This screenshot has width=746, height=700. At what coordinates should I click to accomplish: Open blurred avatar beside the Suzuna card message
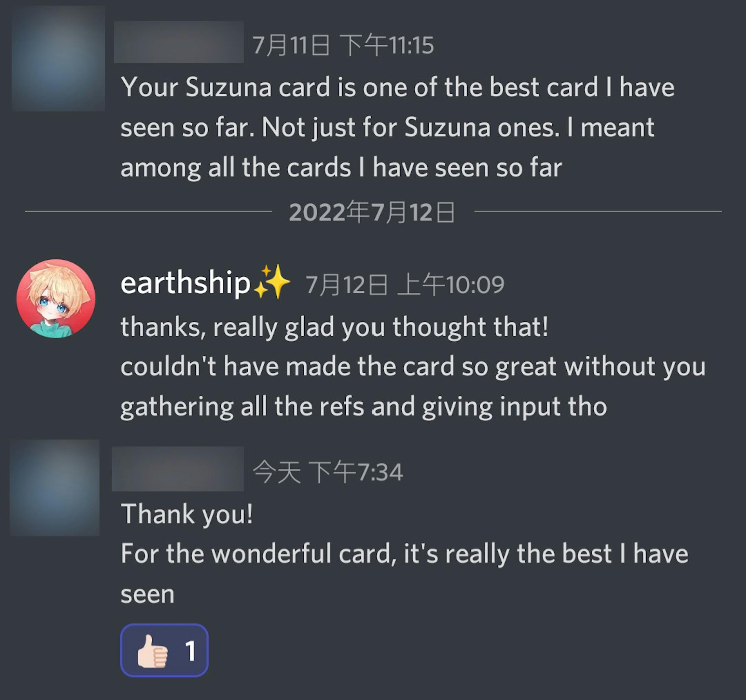click(x=58, y=58)
